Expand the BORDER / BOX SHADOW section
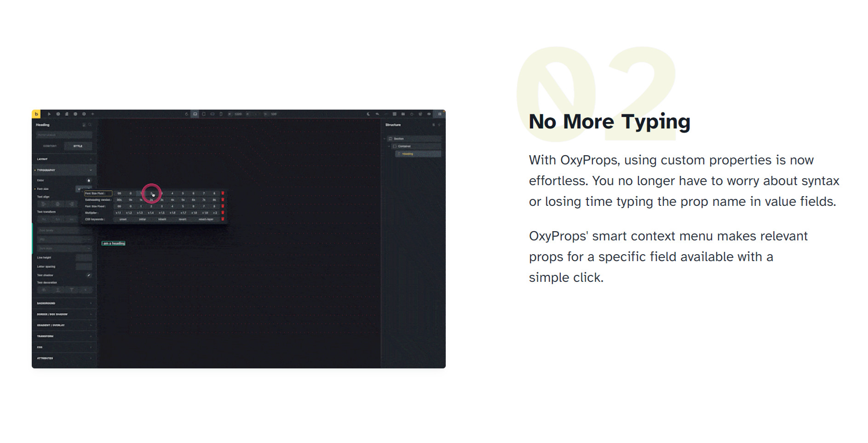 click(x=64, y=314)
